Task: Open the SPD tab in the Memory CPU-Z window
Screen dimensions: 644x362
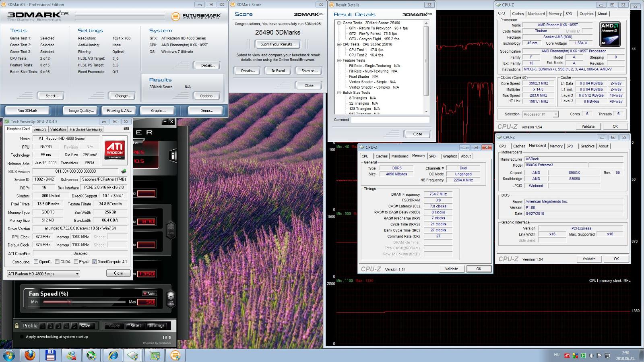Action: click(x=432, y=156)
